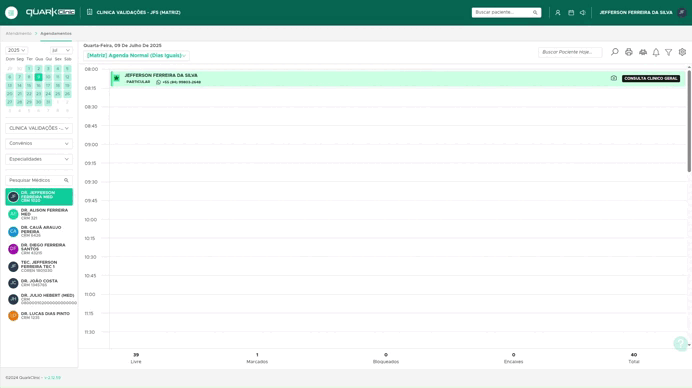This screenshot has width=692, height=388.
Task: Click camera icon on the 08:00 appointment
Action: tap(613, 78)
